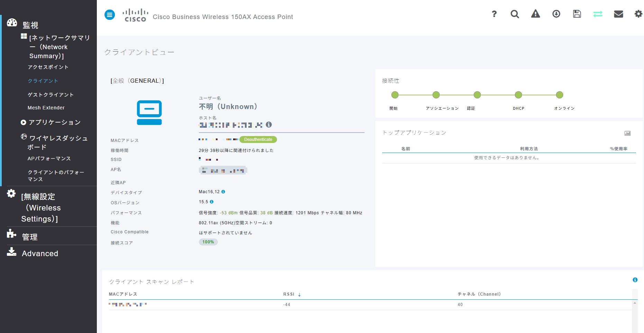The image size is (644, 333).
Task: Click the blurred AP name link
Action: pyautogui.click(x=223, y=170)
